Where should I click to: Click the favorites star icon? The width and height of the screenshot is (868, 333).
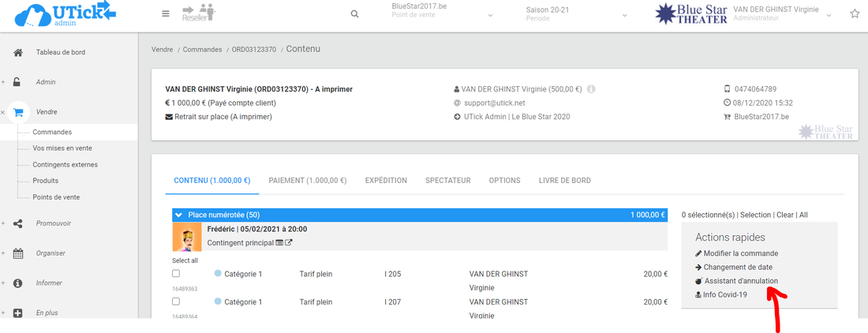855,14
